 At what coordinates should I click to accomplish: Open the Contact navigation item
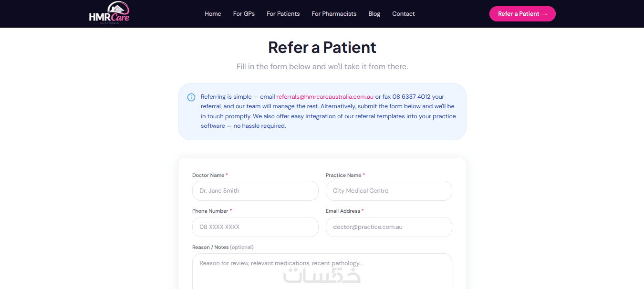[x=403, y=14]
